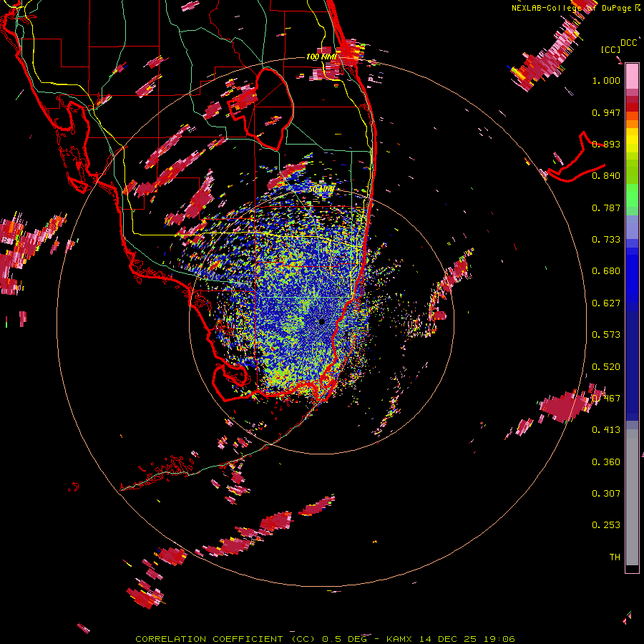Select the 0.253 scale value
644x644 pixels.
pos(606,525)
